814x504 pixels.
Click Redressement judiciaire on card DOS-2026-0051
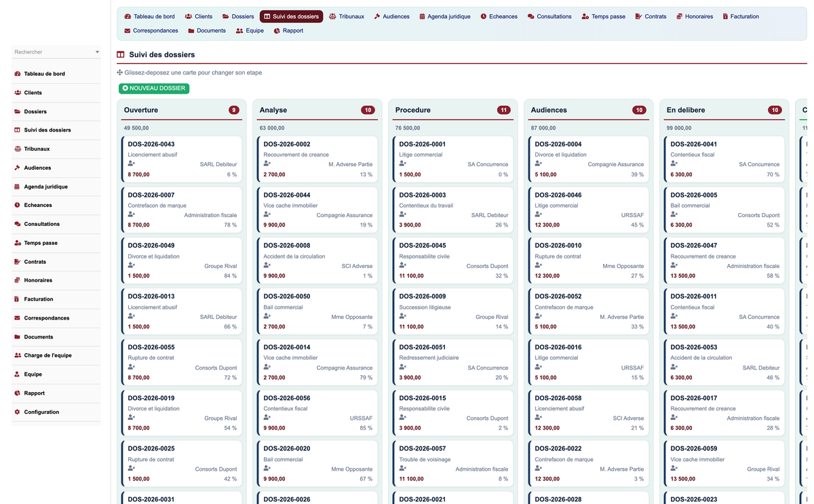tap(429, 357)
